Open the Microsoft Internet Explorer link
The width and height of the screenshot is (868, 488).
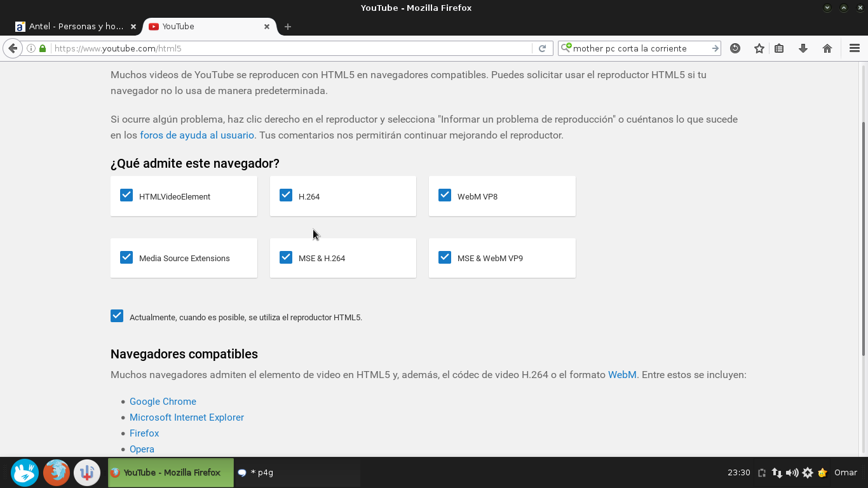(x=187, y=417)
